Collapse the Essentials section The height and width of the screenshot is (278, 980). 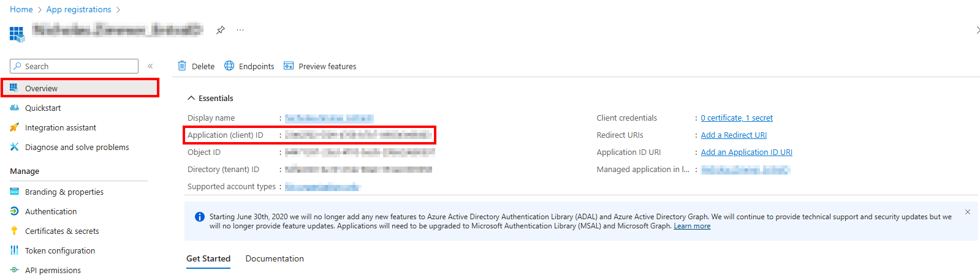210,98
